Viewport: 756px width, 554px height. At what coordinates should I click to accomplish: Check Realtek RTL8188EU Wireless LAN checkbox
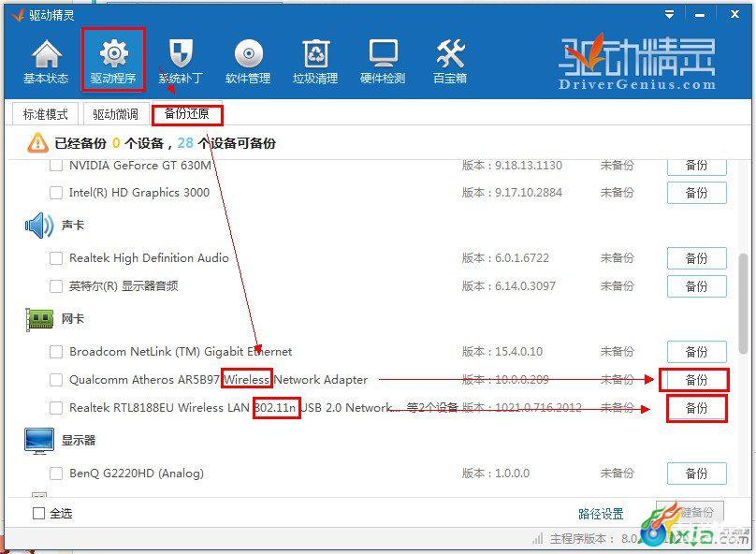56,408
